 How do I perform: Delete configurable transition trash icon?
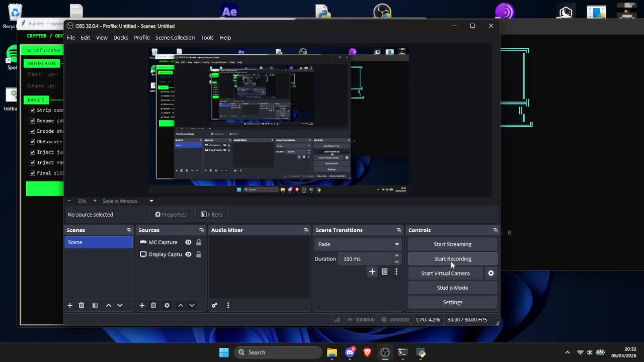384,271
